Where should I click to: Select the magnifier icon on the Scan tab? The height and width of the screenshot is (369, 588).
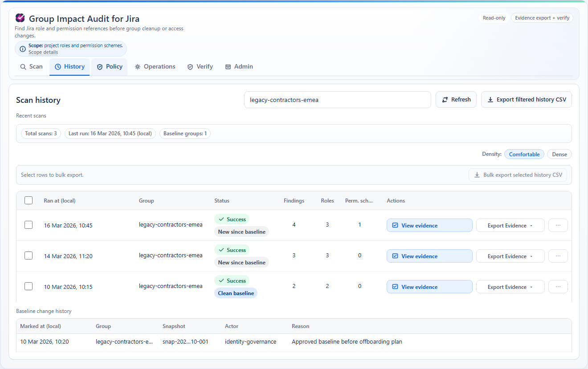pos(23,66)
